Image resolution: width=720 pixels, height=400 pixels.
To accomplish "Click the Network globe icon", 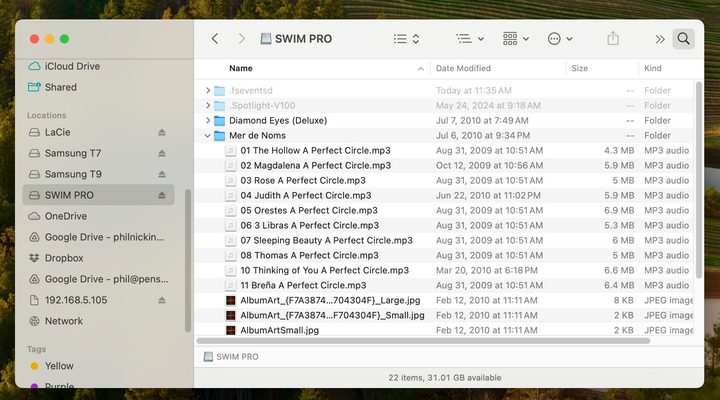I will tap(34, 321).
